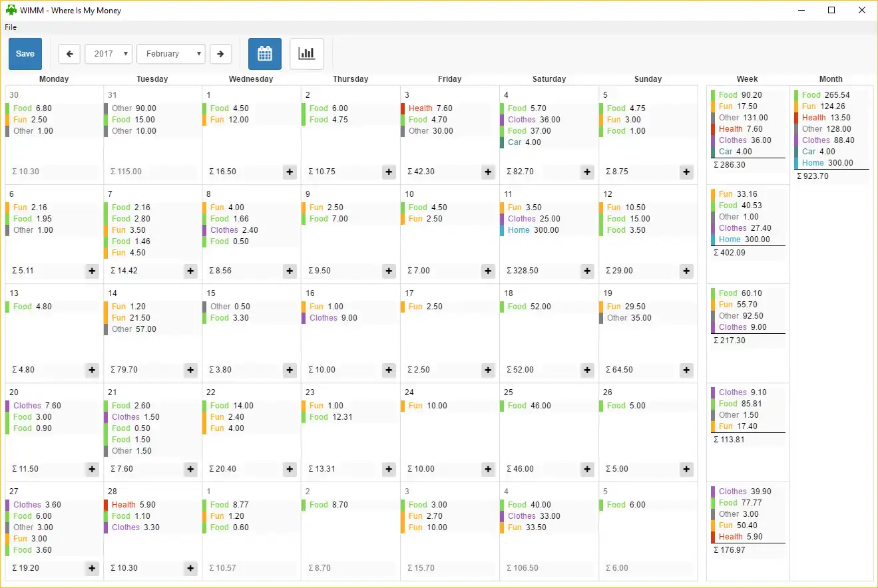Open the month dropdown showing February
878x588 pixels.
tap(171, 54)
